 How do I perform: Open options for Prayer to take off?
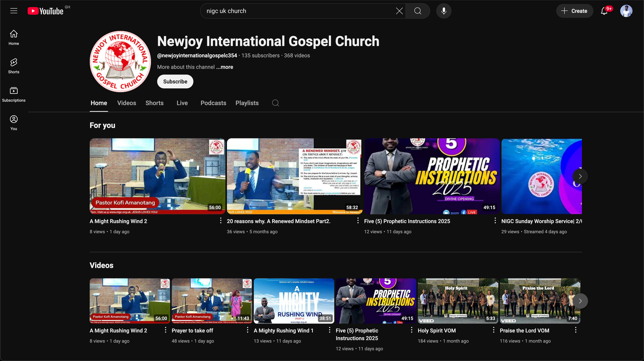(x=248, y=330)
